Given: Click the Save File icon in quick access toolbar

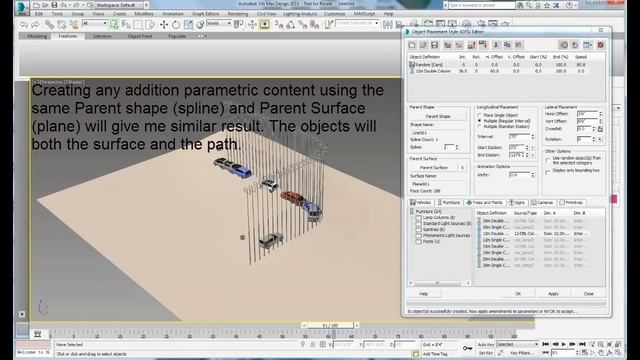Looking at the screenshot, I should [54, 5].
